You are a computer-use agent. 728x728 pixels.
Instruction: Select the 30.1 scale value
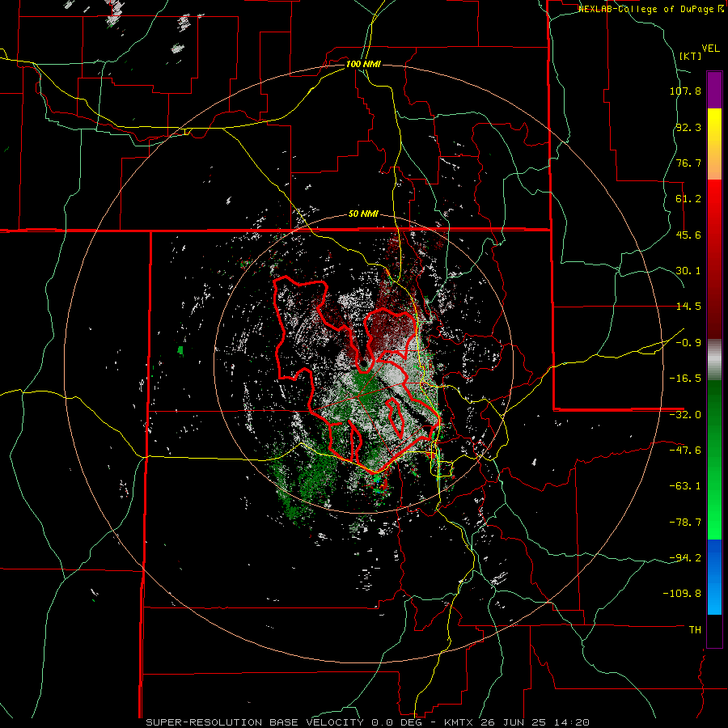pyautogui.click(x=688, y=271)
